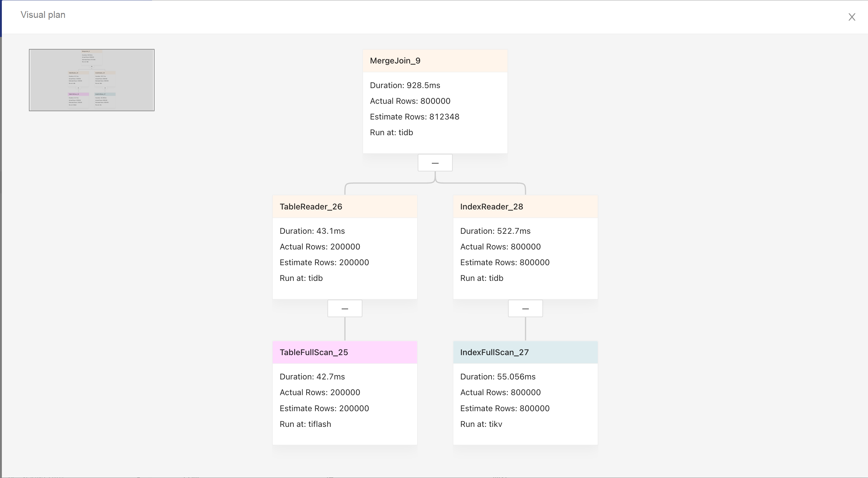
Task: Click the Visual plan title text
Action: 43,15
